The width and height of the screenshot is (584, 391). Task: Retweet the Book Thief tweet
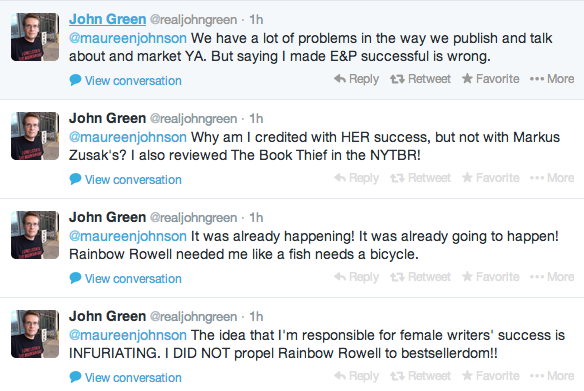[420, 178]
